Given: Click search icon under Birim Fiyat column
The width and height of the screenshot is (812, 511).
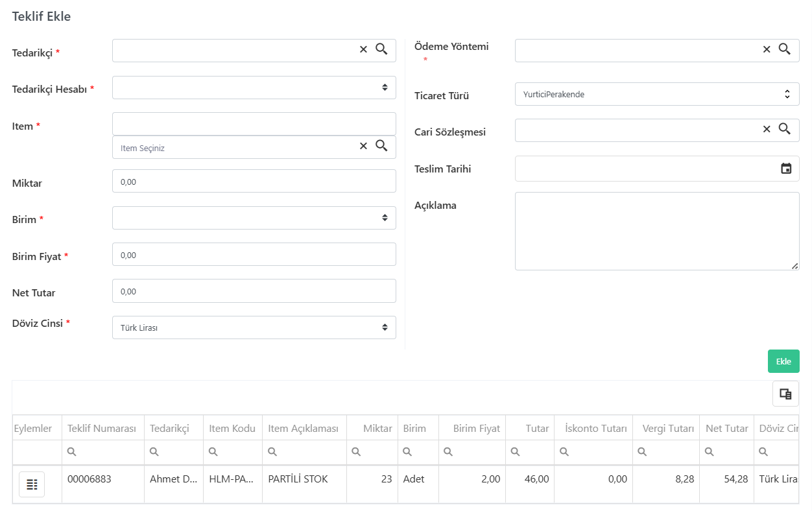Looking at the screenshot, I should click(x=448, y=452).
